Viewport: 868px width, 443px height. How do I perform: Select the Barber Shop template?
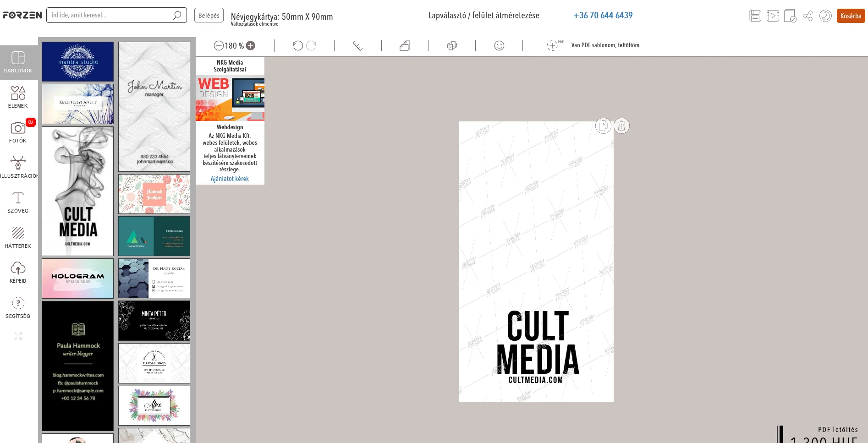coord(154,363)
